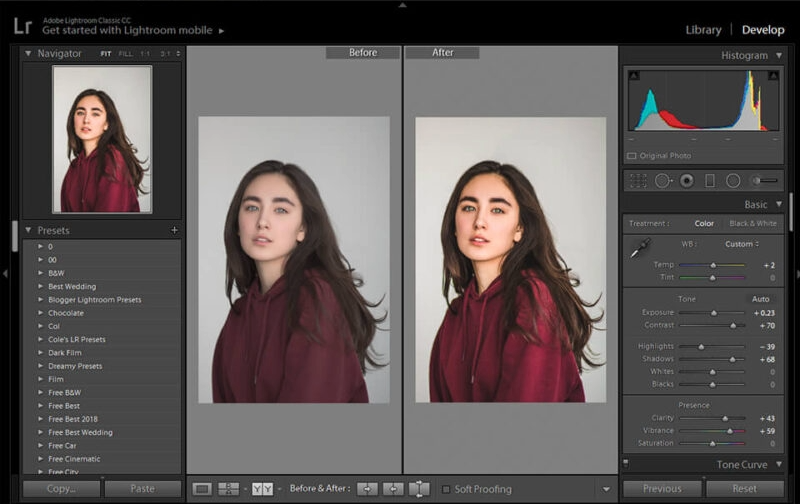Image resolution: width=800 pixels, height=504 pixels.
Task: Click the Reset button
Action: click(744, 489)
